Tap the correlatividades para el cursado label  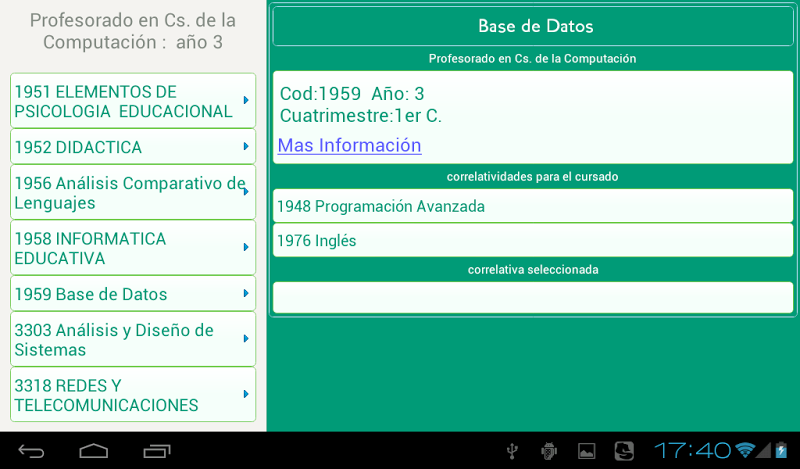click(x=532, y=177)
